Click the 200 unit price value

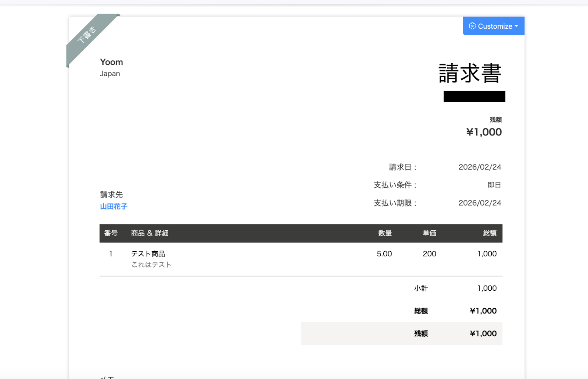pyautogui.click(x=429, y=254)
